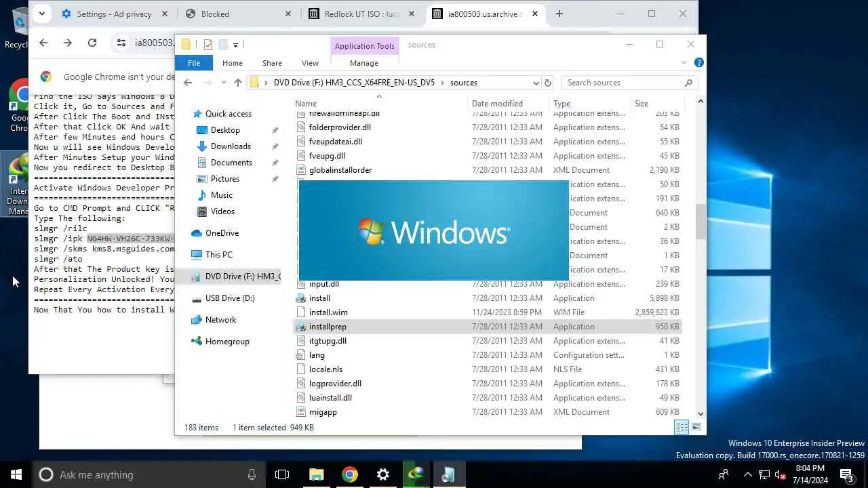Sort files by the Type column
The width and height of the screenshot is (868, 488).
click(x=590, y=104)
